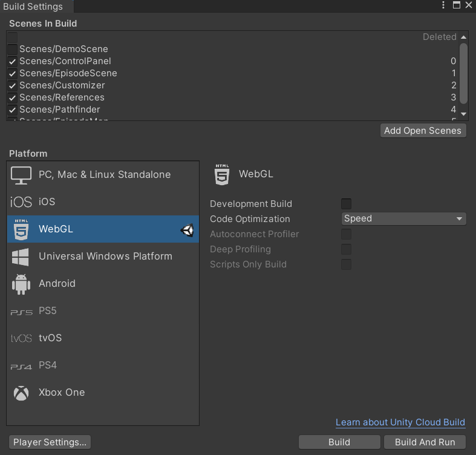476x455 pixels.
Task: Click the scene list scroll up arrow
Action: (463, 37)
